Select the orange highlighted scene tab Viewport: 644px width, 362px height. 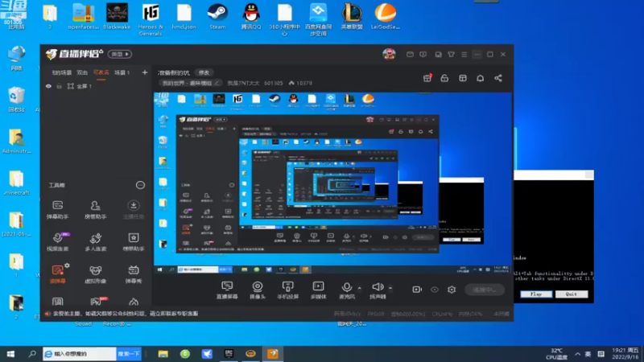pos(101,72)
